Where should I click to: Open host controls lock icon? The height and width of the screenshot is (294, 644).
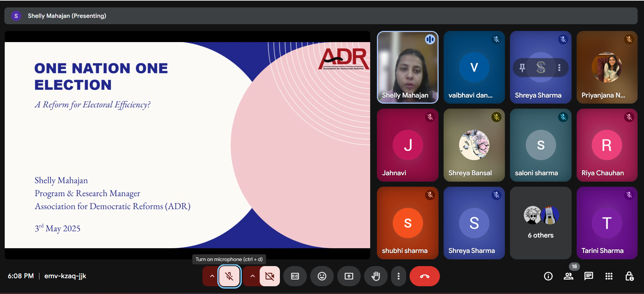click(629, 276)
